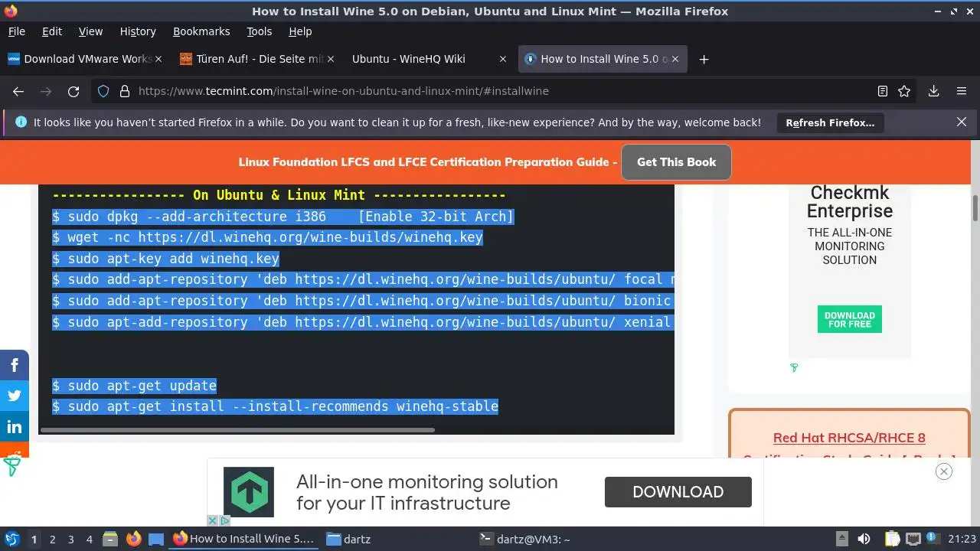This screenshot has width=980, height=551.
Task: Click the code block horizontal scrollbar
Action: pos(237,430)
